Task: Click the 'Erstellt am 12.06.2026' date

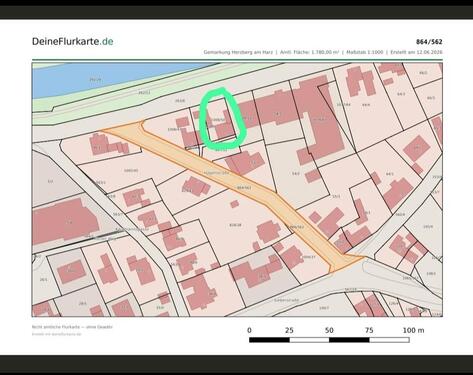Action: pyautogui.click(x=416, y=52)
